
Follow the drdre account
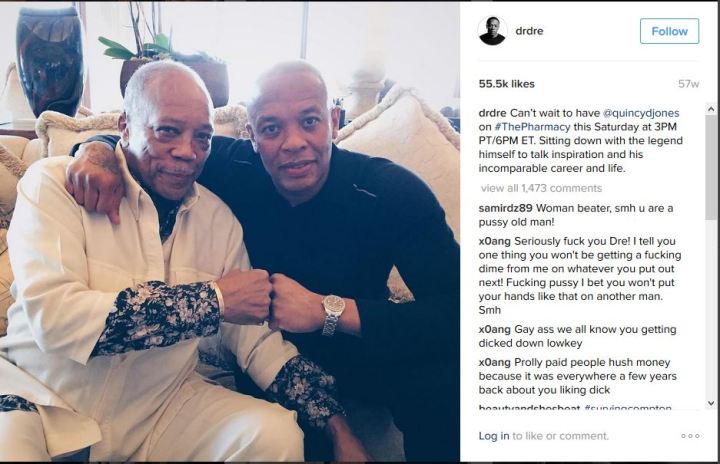point(669,31)
